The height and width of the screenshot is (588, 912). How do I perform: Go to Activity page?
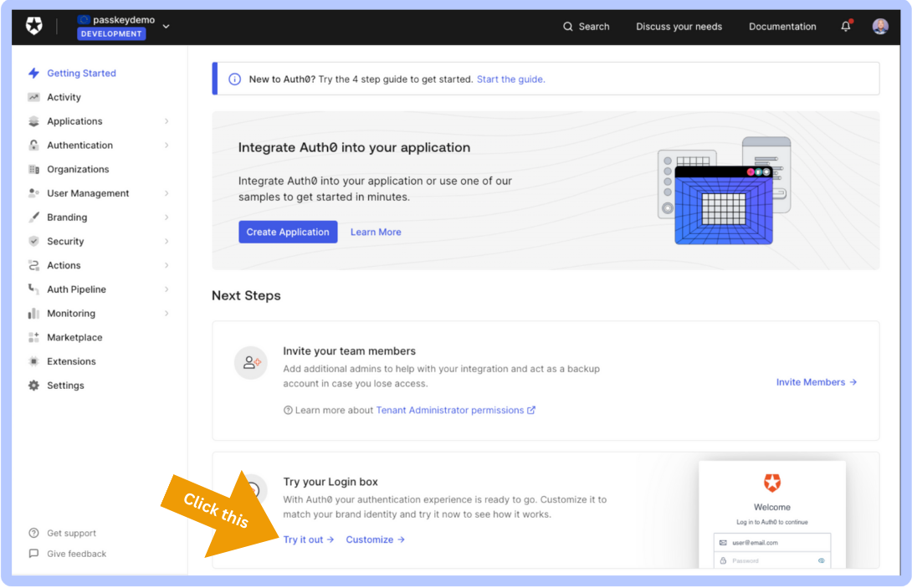tap(64, 97)
